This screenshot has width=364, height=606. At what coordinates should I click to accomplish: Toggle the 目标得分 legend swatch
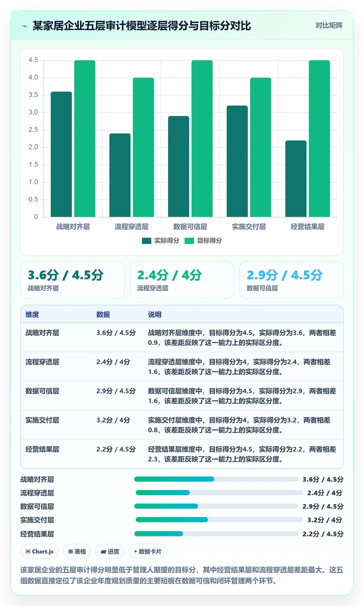pyautogui.click(x=189, y=241)
